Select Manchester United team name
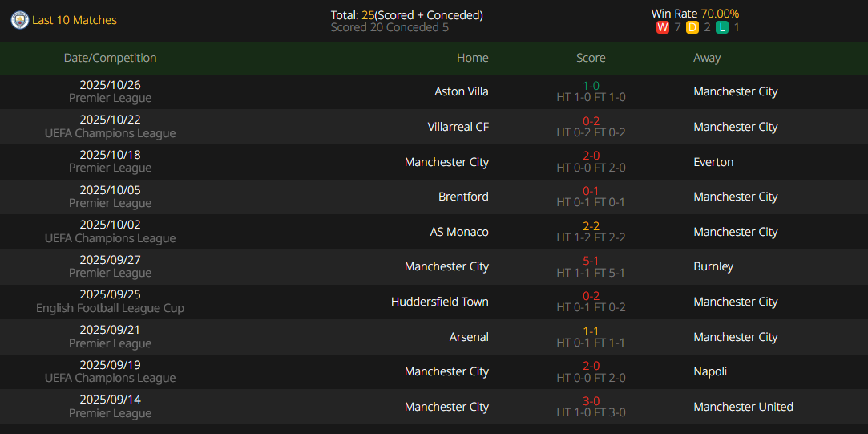 pyautogui.click(x=743, y=407)
